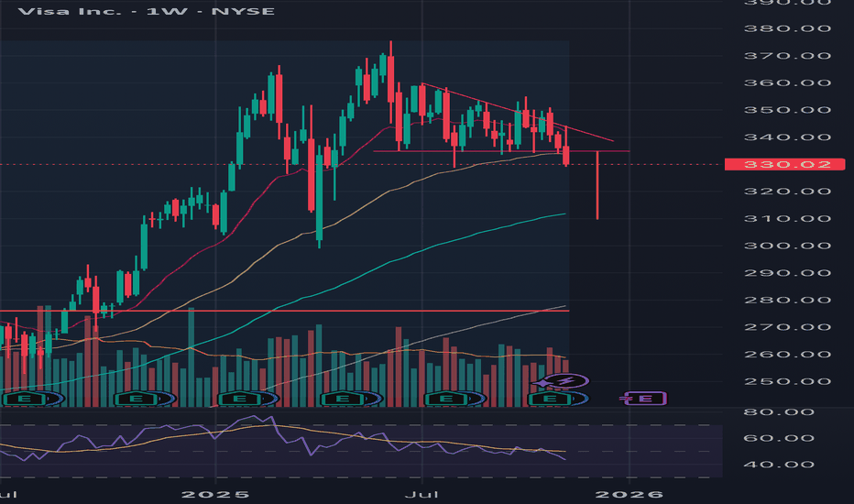This screenshot has height=504, width=854.
Task: Click the Visa Inc. 1W NYSE chart title
Action: coord(146,11)
